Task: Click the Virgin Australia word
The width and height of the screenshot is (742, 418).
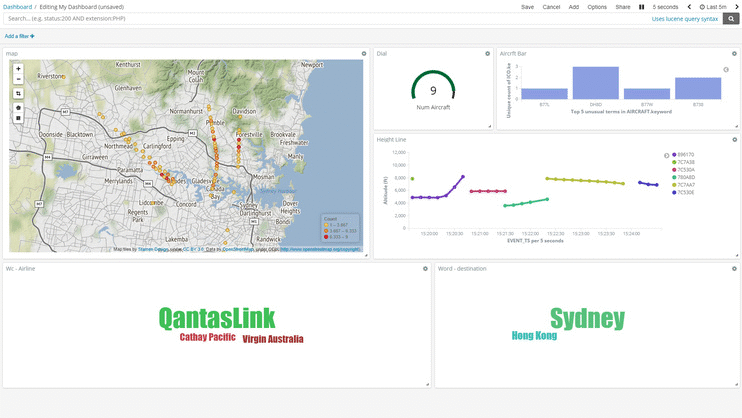Action: 273,339
